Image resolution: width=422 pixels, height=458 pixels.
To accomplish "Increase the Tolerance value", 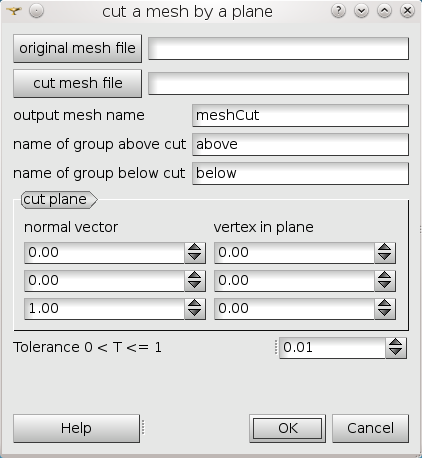I will coord(396,343).
